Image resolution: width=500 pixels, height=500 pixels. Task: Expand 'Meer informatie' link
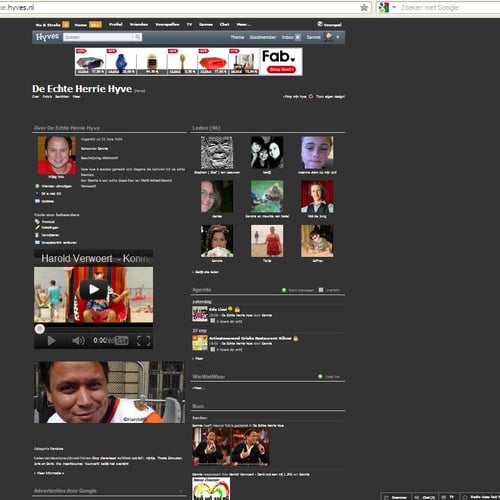(x=49, y=473)
